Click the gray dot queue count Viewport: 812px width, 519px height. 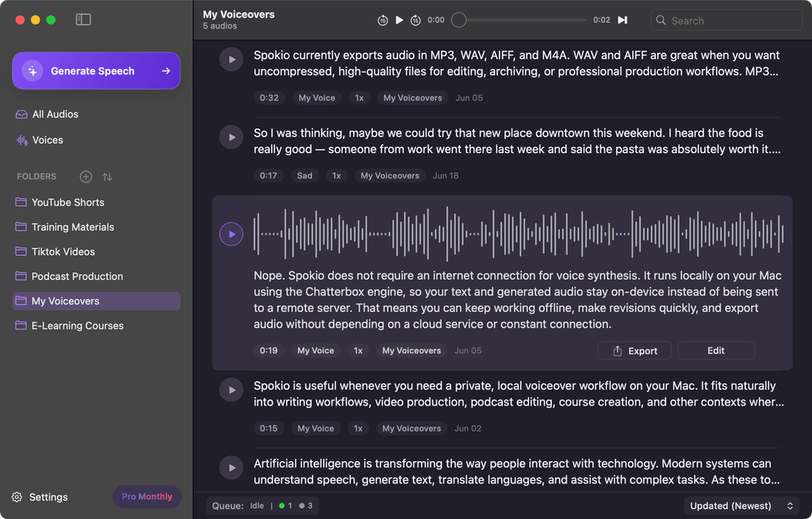click(x=305, y=506)
